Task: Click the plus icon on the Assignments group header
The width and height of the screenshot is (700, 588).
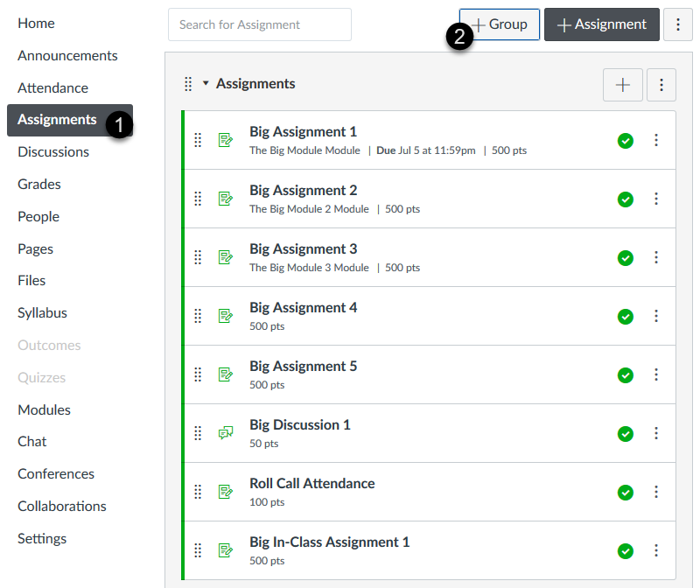Action: pyautogui.click(x=622, y=85)
